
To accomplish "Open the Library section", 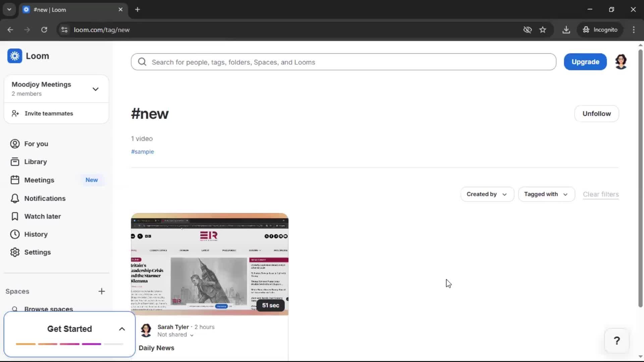I will point(35,162).
